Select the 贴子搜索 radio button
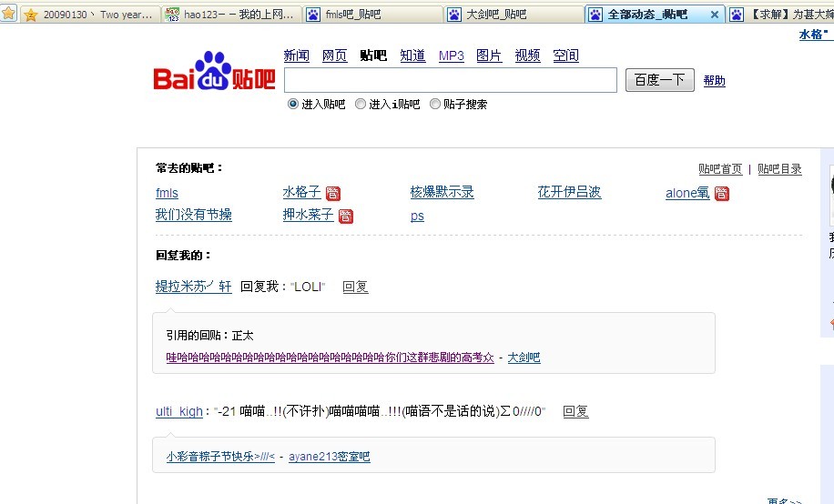The image size is (834, 504). point(435,104)
